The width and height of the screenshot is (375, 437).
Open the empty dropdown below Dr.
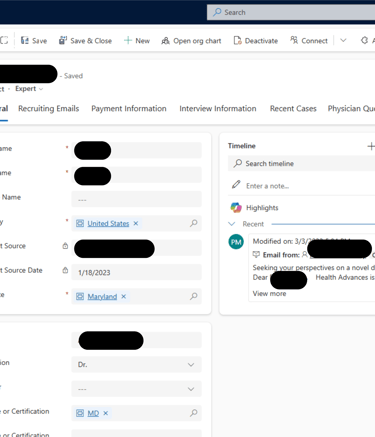[x=136, y=389]
